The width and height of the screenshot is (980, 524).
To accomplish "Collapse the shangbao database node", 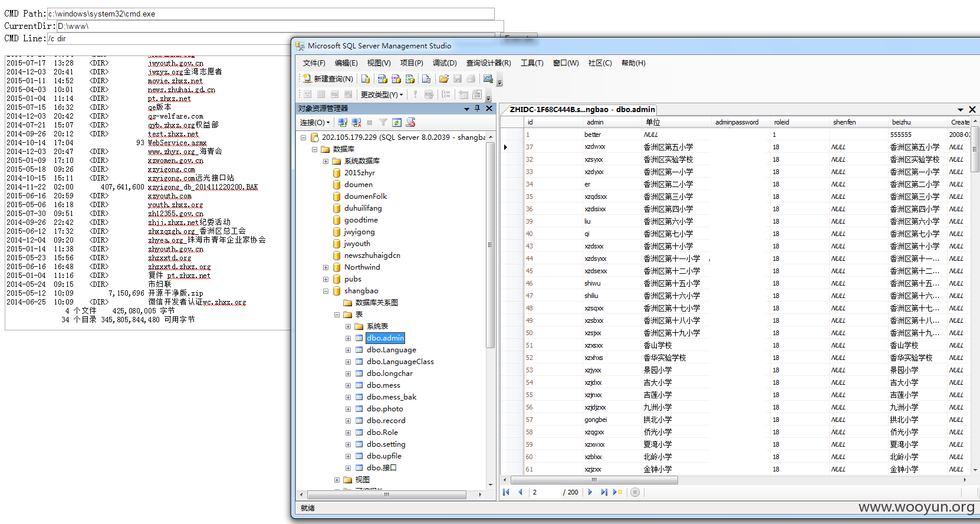I will coord(325,291).
